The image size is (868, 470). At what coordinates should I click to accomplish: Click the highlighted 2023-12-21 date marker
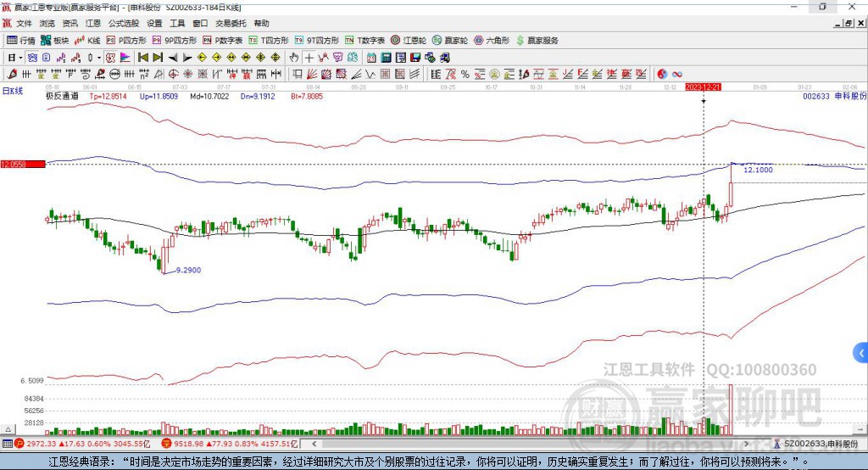(703, 87)
